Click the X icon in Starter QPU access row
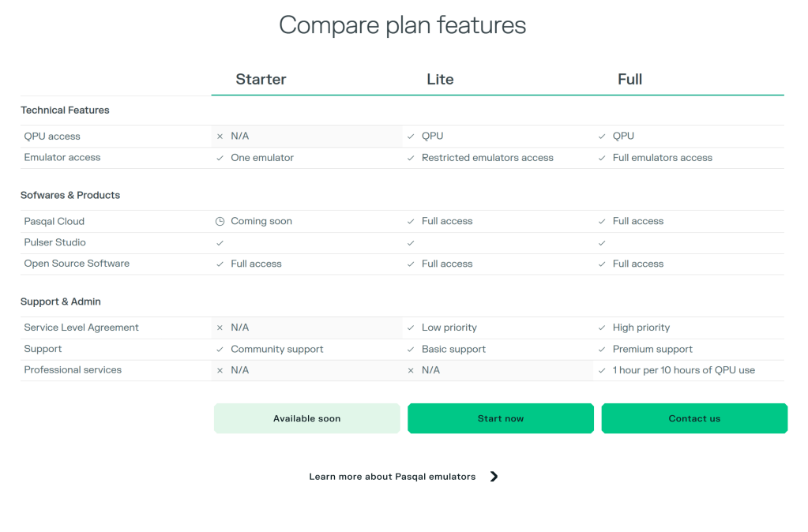Screen dimensions: 808x532 (220, 137)
